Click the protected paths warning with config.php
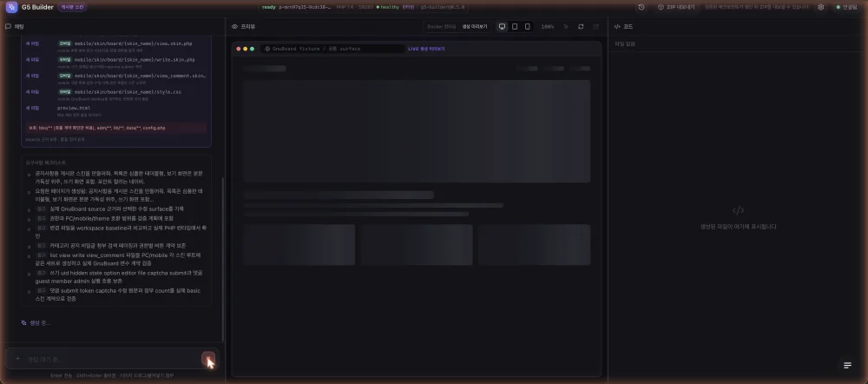Viewport: 868px width, 384px height. 115,128
